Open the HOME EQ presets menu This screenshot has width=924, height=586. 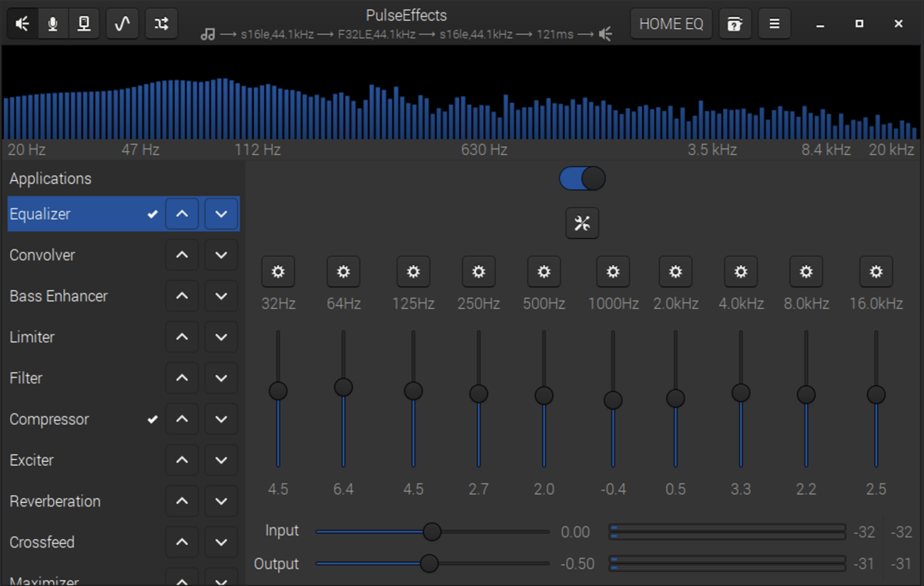click(671, 24)
